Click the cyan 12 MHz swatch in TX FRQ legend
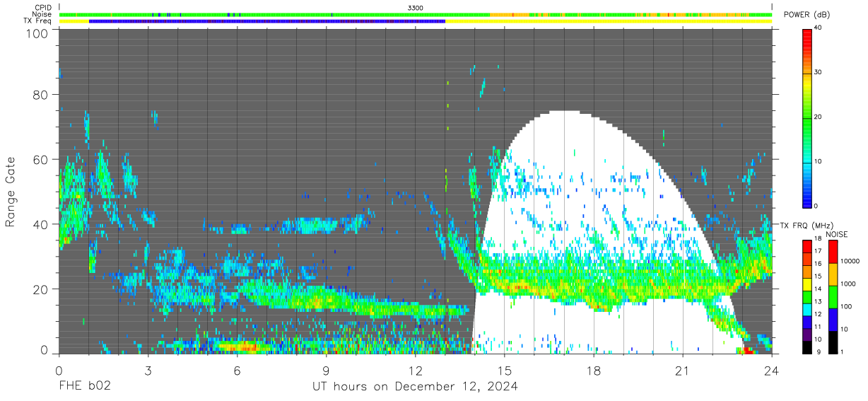This screenshot has width=868, height=401. (808, 310)
